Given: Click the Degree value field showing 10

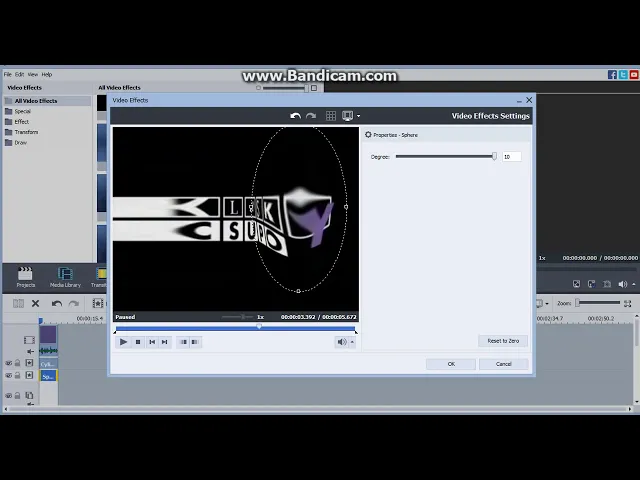Looking at the screenshot, I should pos(512,157).
